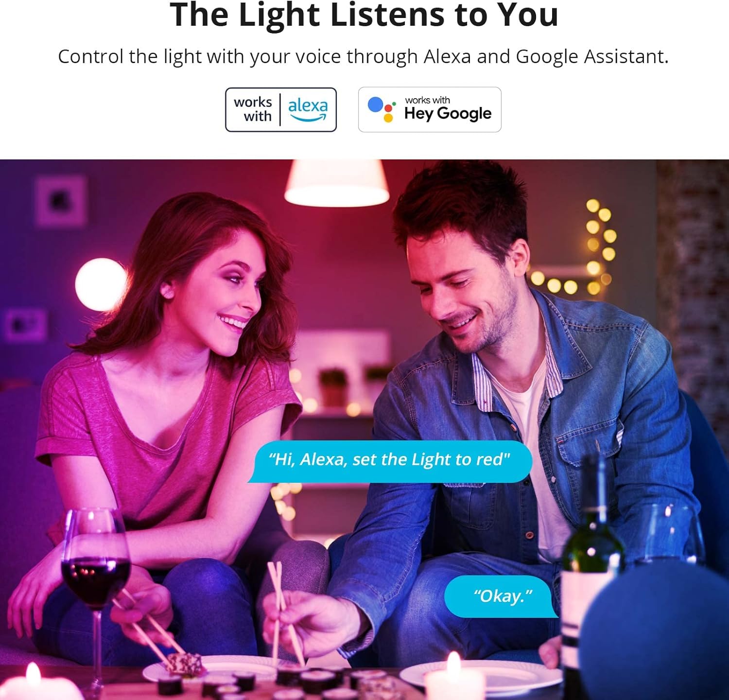The width and height of the screenshot is (729, 700).
Task: Click the lit candle at bottom left
Action: pyautogui.click(x=34, y=683)
